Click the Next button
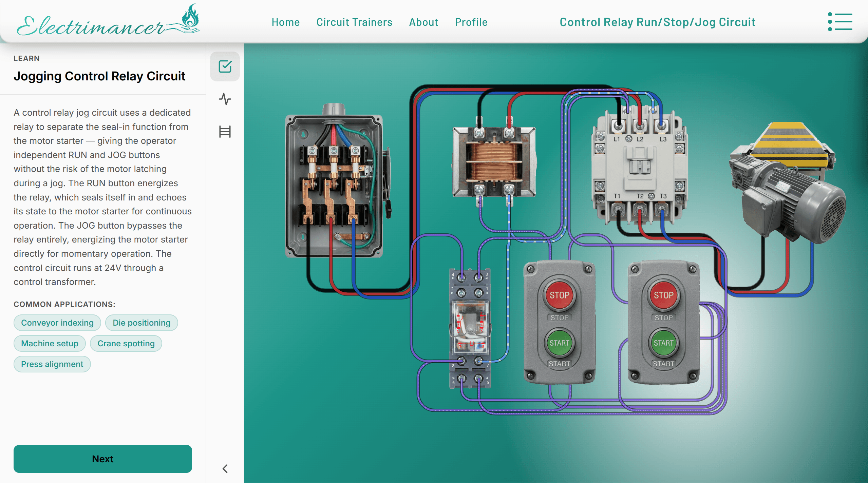The width and height of the screenshot is (868, 483). coord(102,459)
